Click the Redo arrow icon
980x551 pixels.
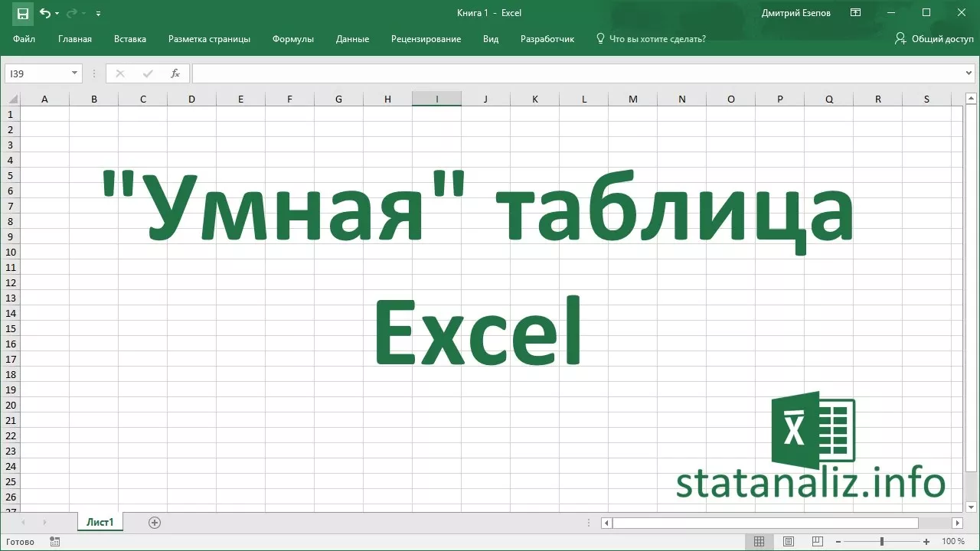click(72, 13)
